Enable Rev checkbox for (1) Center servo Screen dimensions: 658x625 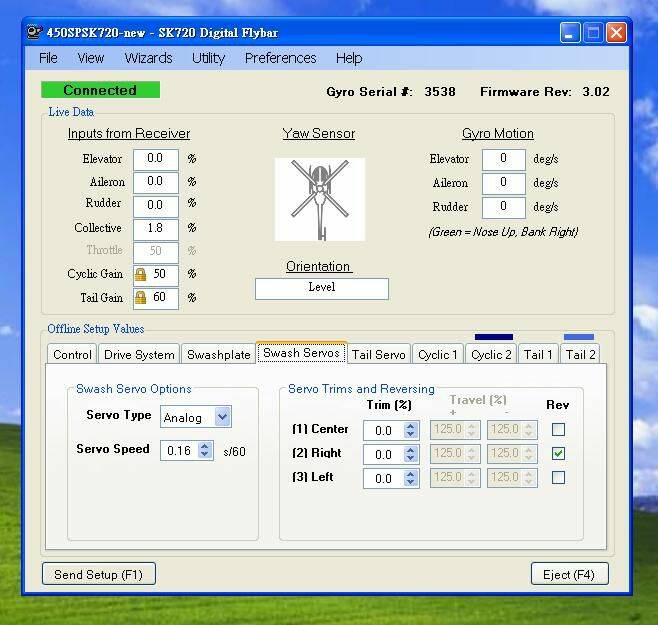(x=558, y=429)
